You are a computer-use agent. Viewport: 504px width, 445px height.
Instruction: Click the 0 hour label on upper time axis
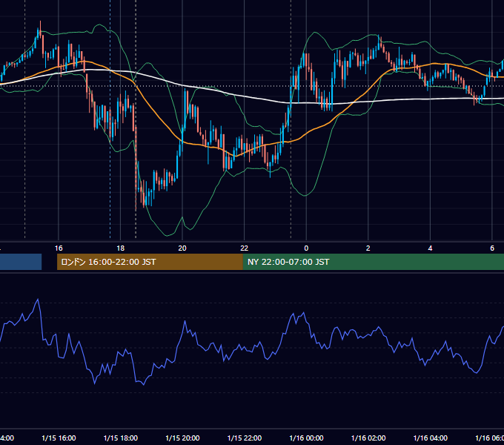(306, 248)
